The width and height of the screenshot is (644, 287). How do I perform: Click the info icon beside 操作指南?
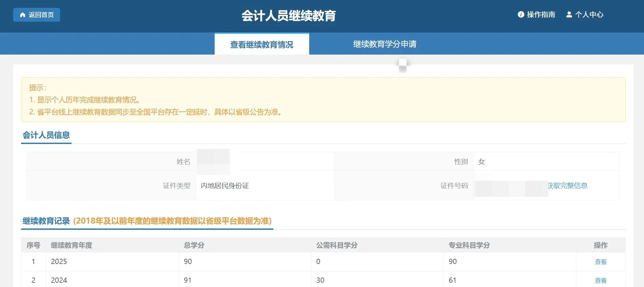pyautogui.click(x=521, y=14)
